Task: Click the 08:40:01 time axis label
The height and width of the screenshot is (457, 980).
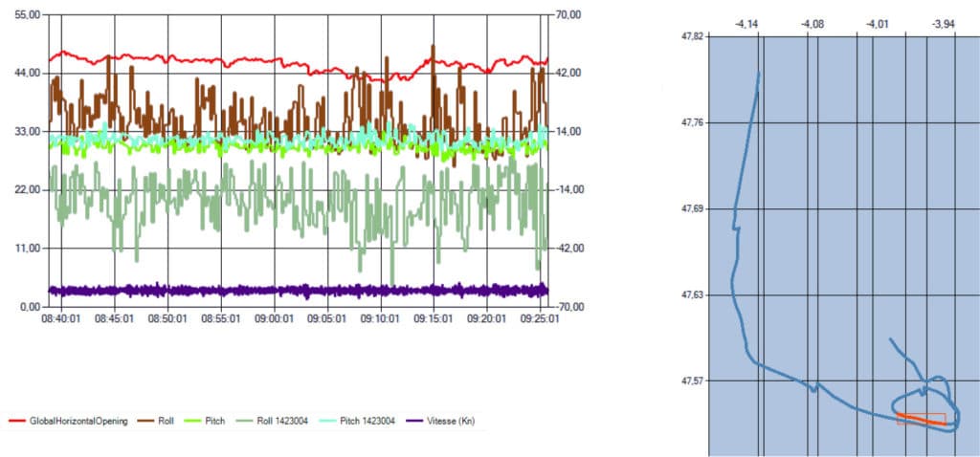Action: pyautogui.click(x=60, y=320)
